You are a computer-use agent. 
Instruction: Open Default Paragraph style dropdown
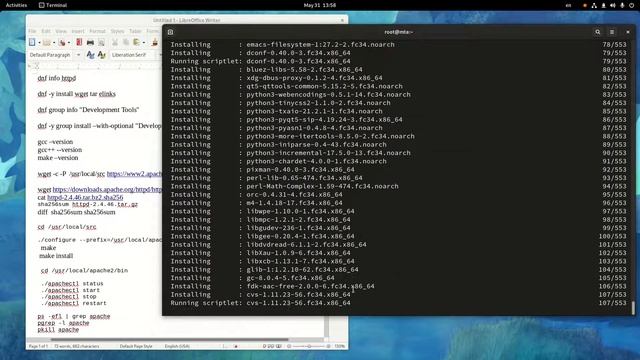coord(78,55)
